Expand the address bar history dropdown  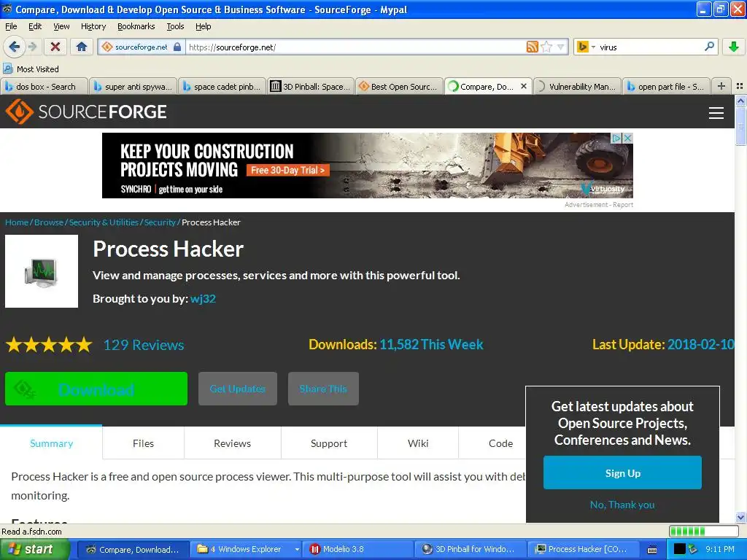[x=561, y=47]
